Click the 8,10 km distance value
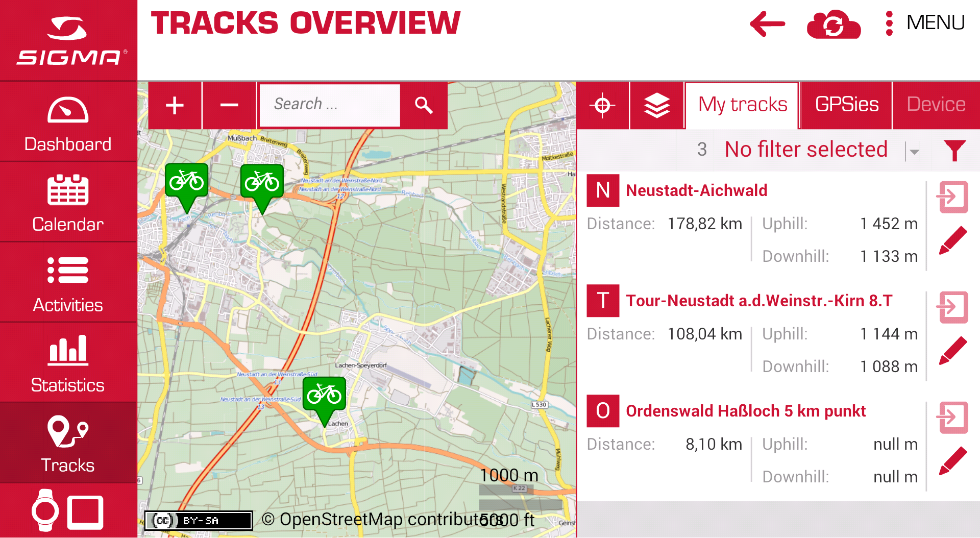Viewport: 980px width, 538px height. point(714,444)
